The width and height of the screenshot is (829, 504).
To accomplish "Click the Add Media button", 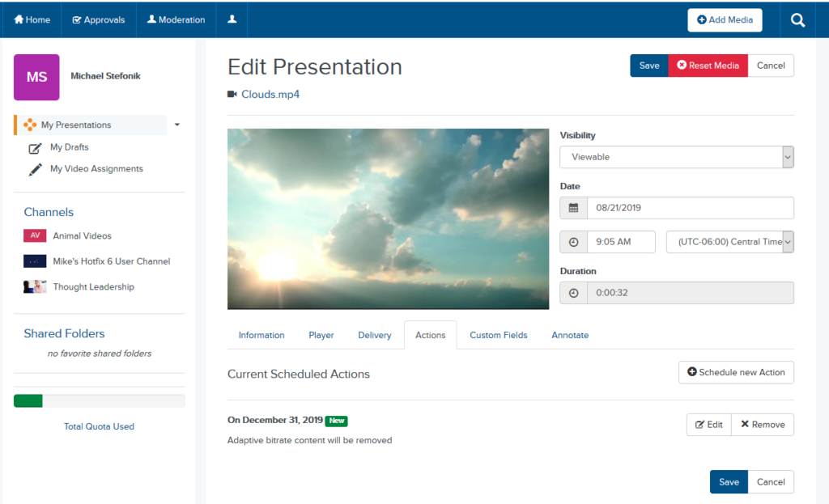I will click(725, 20).
